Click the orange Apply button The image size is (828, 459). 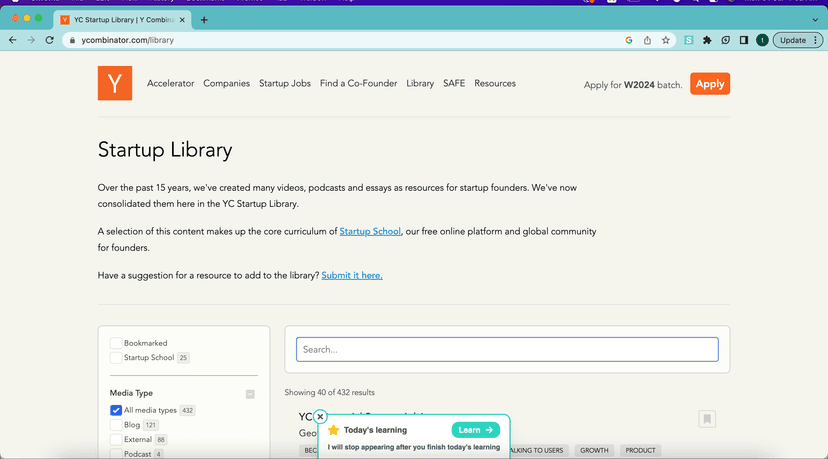pos(710,84)
